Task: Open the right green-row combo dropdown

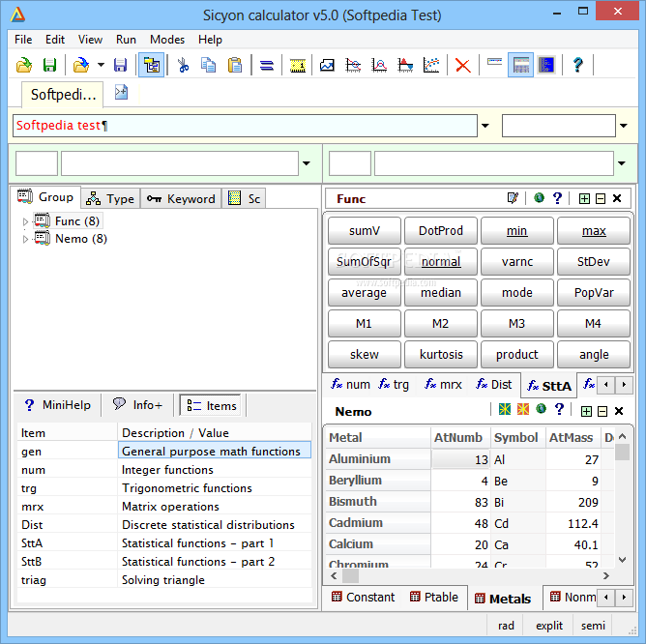Action: point(622,163)
